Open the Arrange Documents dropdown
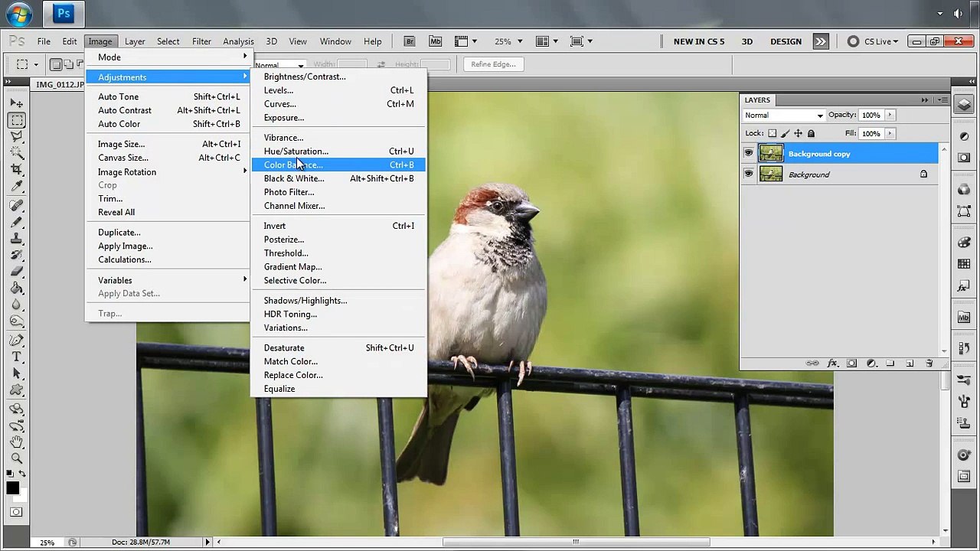980x551 pixels. pos(548,41)
